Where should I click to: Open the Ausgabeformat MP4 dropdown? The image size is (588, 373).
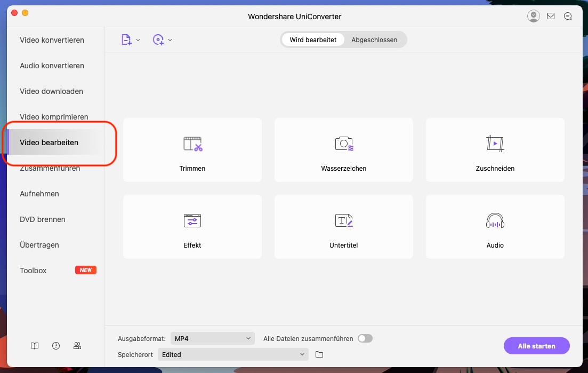(213, 338)
